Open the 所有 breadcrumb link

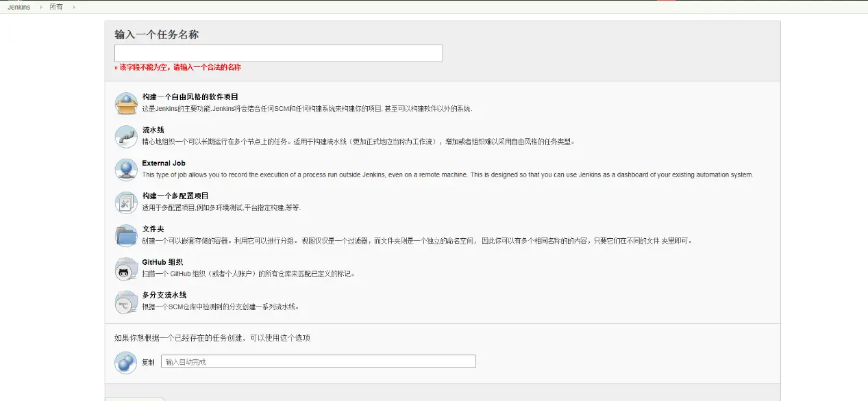point(55,7)
